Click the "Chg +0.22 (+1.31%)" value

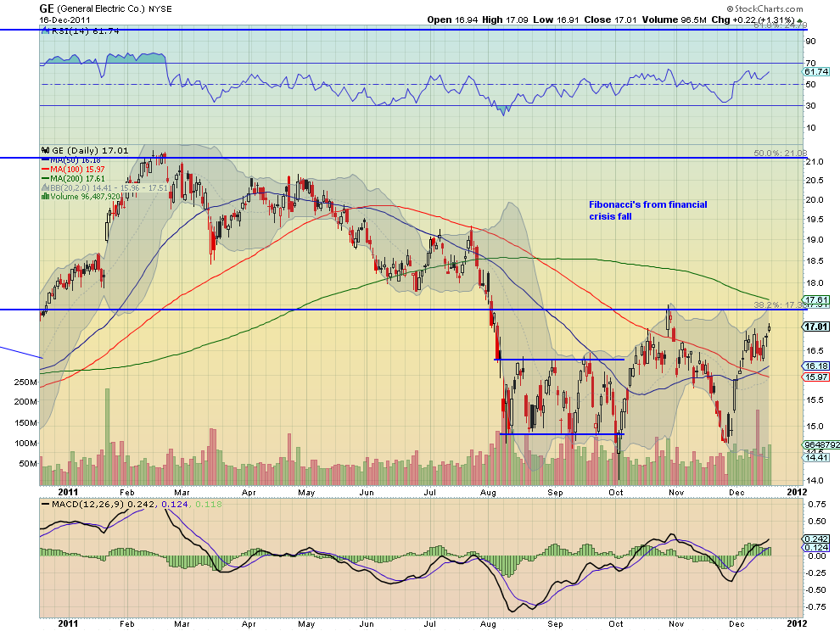753,20
